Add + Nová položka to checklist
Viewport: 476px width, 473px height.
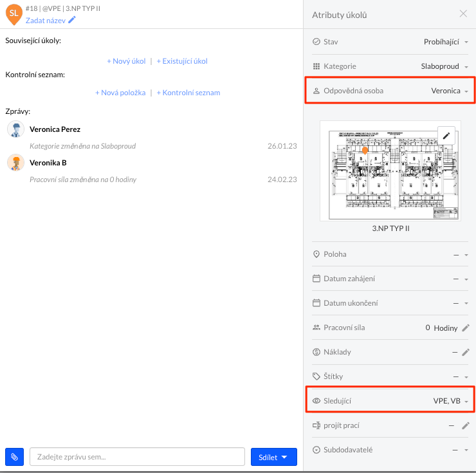tap(120, 93)
